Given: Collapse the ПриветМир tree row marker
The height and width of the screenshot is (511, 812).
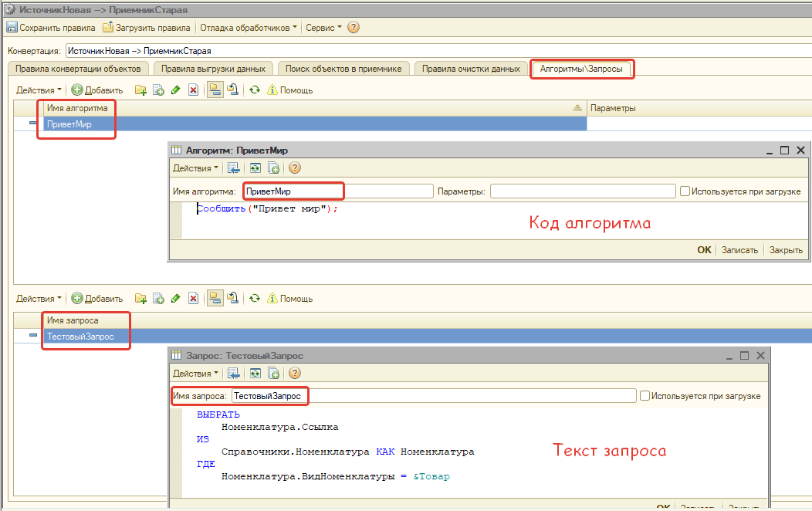Looking at the screenshot, I should tap(33, 124).
